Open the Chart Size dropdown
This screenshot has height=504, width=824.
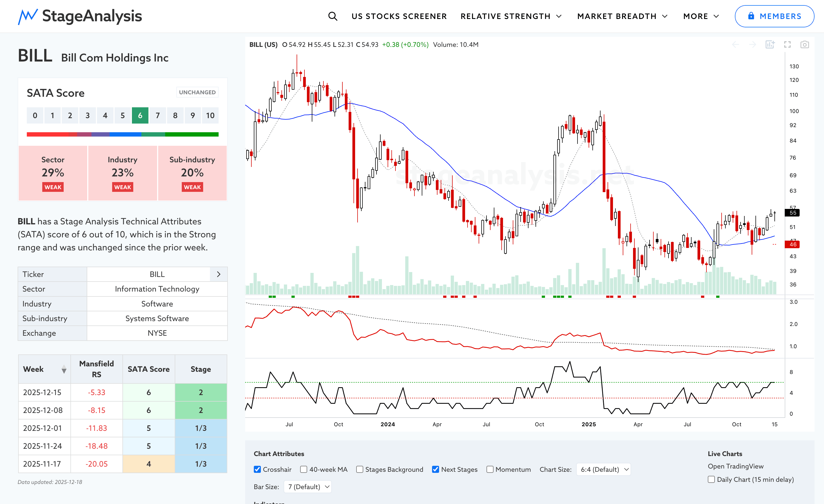(x=604, y=469)
